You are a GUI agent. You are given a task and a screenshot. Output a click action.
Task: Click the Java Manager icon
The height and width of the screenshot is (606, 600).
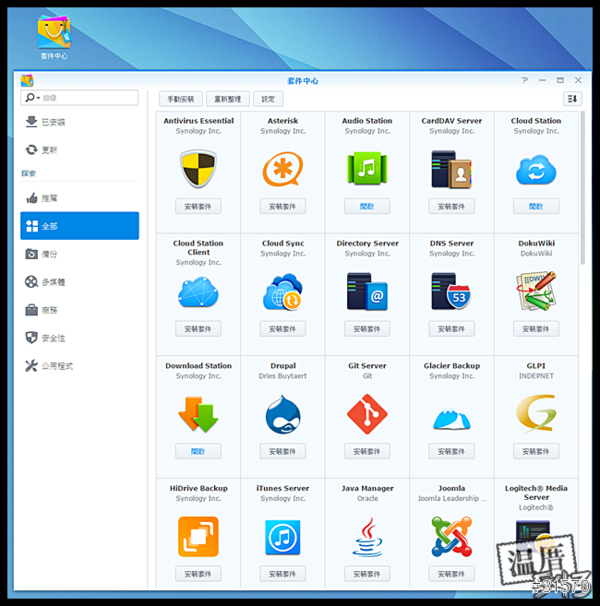(x=367, y=537)
